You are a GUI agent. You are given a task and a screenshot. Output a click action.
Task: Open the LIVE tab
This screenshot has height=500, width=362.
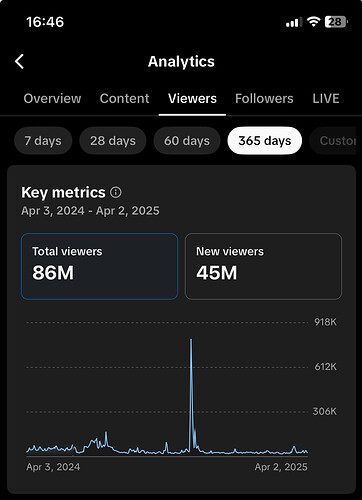coord(326,98)
